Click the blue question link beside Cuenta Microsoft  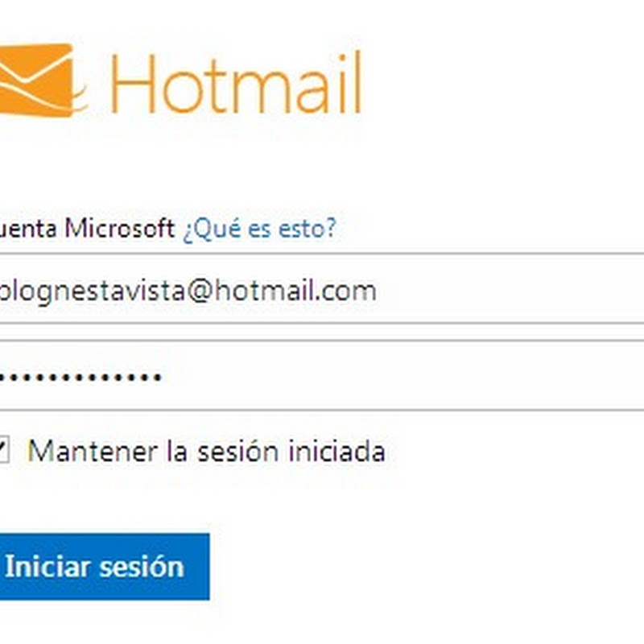pos(259,229)
